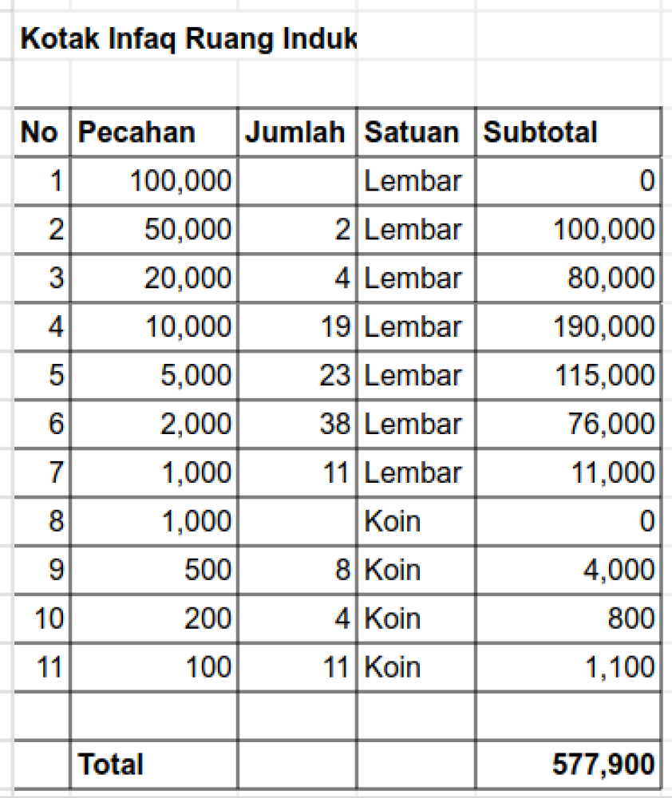Image resolution: width=672 pixels, height=798 pixels.
Task: Click the No header cell
Action: coord(40,132)
